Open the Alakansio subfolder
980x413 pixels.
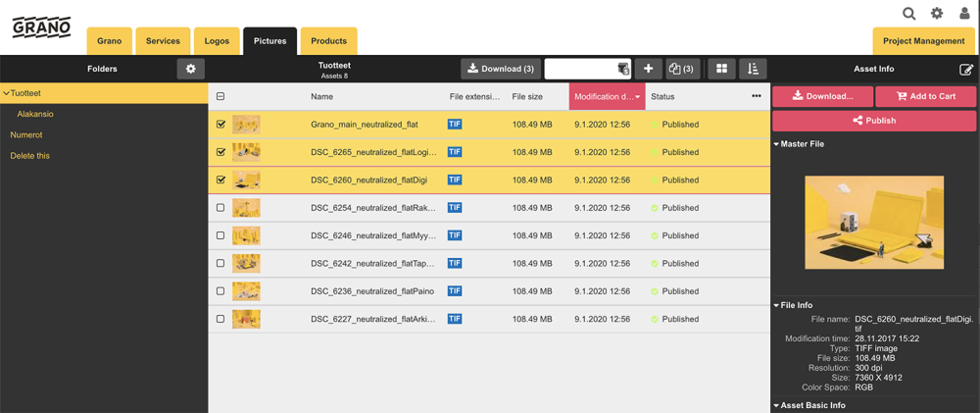point(35,115)
